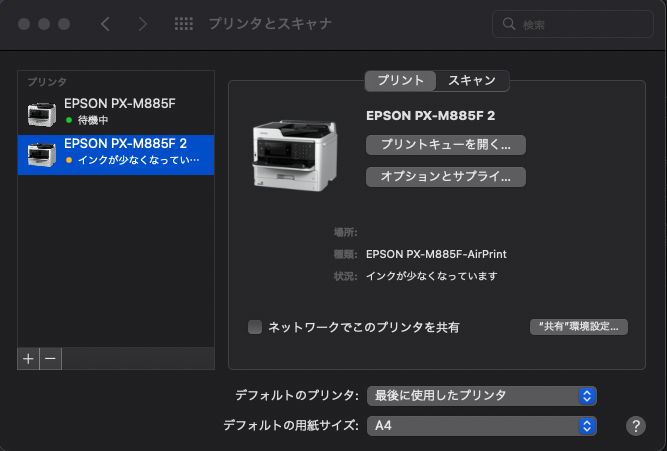Viewport: 667px width, 451px height.
Task: Open "共有"環境設定 button
Action: tap(579, 327)
